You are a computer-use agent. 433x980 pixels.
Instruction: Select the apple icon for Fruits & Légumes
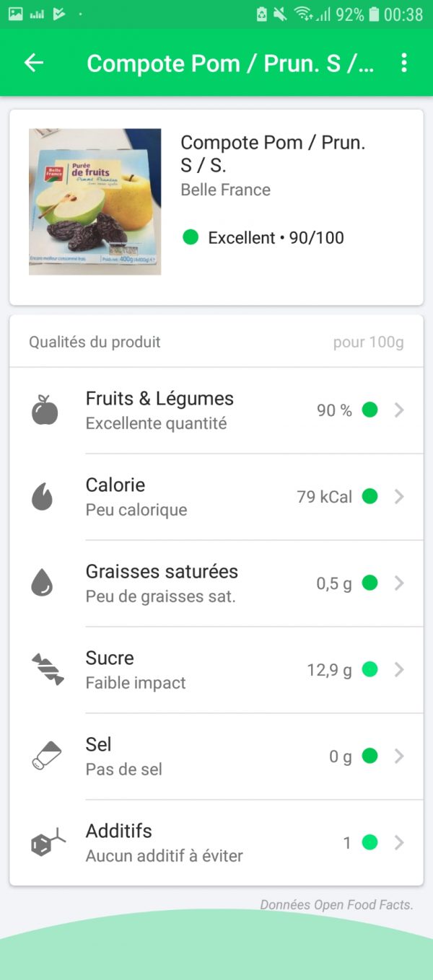tap(47, 410)
